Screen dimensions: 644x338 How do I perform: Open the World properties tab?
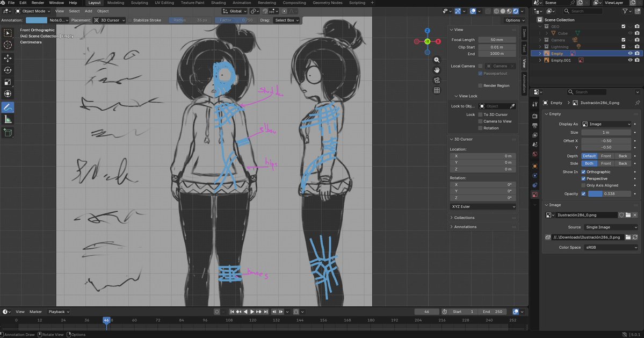[x=535, y=154]
